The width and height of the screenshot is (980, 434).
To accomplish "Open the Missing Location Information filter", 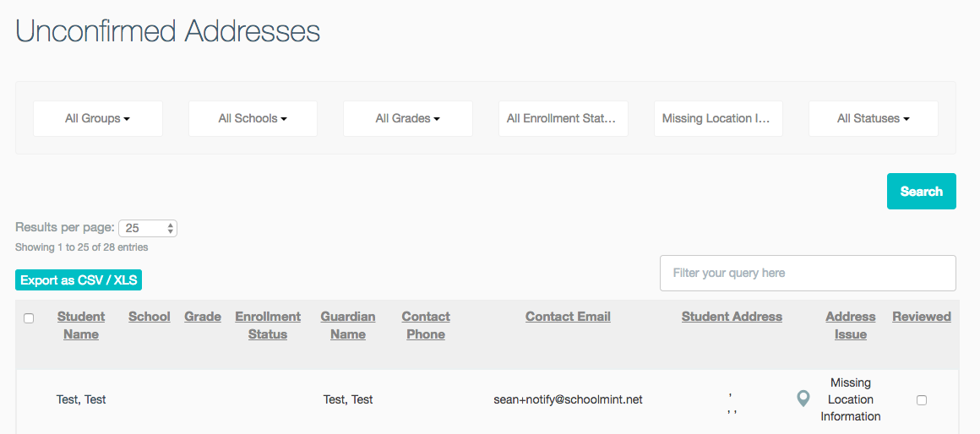I will [x=718, y=119].
